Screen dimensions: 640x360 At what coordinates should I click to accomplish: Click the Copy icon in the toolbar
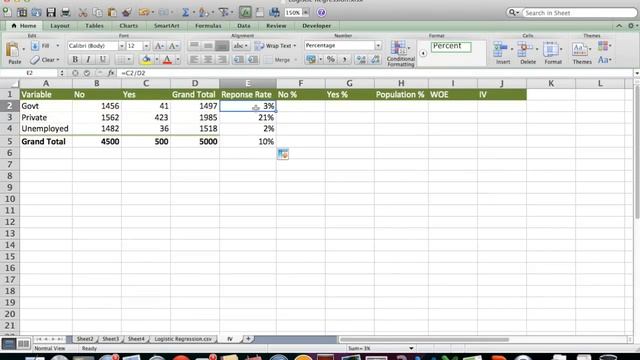(98, 12)
